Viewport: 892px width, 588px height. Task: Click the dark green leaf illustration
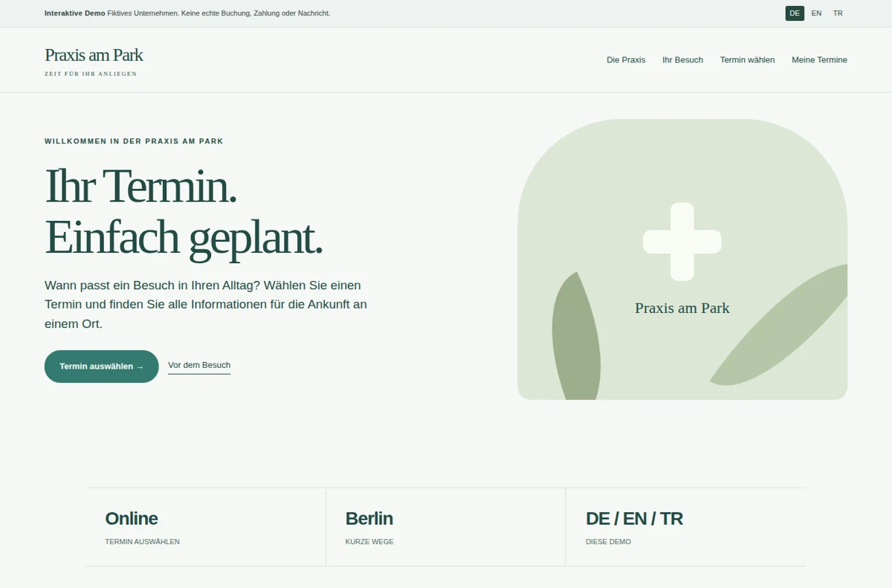(x=576, y=337)
